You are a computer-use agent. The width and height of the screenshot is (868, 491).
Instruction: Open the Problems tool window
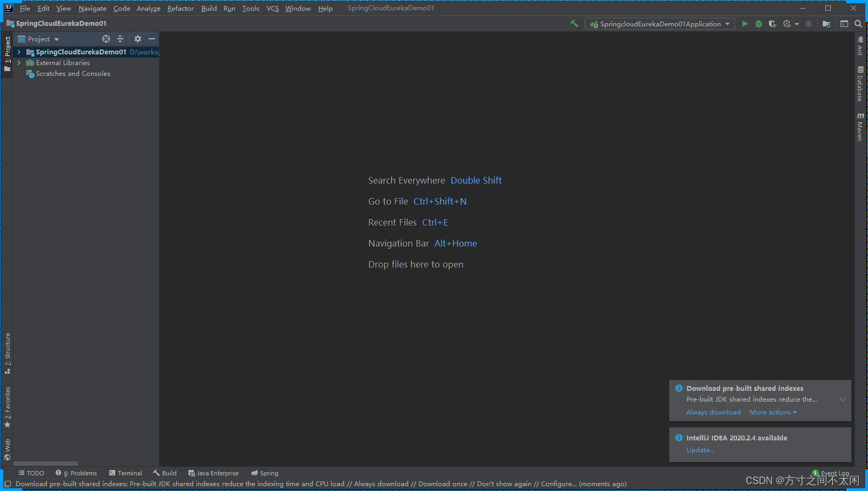pos(76,473)
